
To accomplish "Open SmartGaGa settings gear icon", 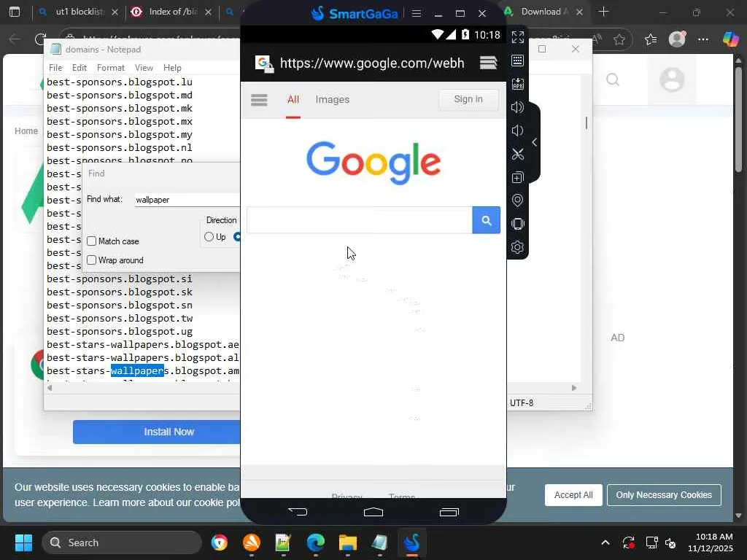I will pyautogui.click(x=517, y=247).
